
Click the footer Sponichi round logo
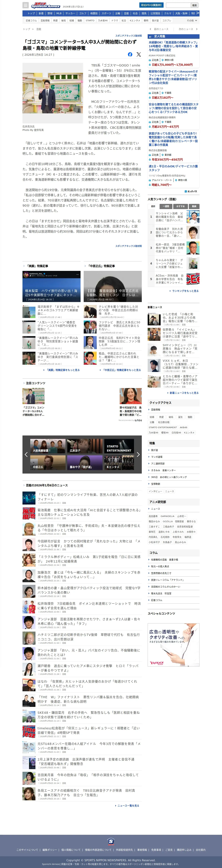coord(111,841)
